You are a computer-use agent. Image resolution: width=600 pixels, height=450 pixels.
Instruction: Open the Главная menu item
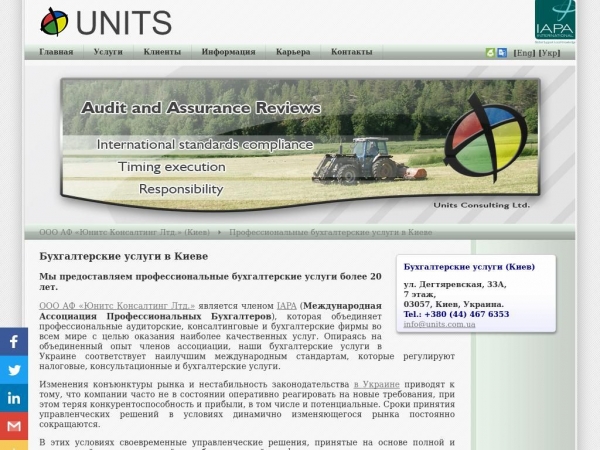pyautogui.click(x=56, y=52)
